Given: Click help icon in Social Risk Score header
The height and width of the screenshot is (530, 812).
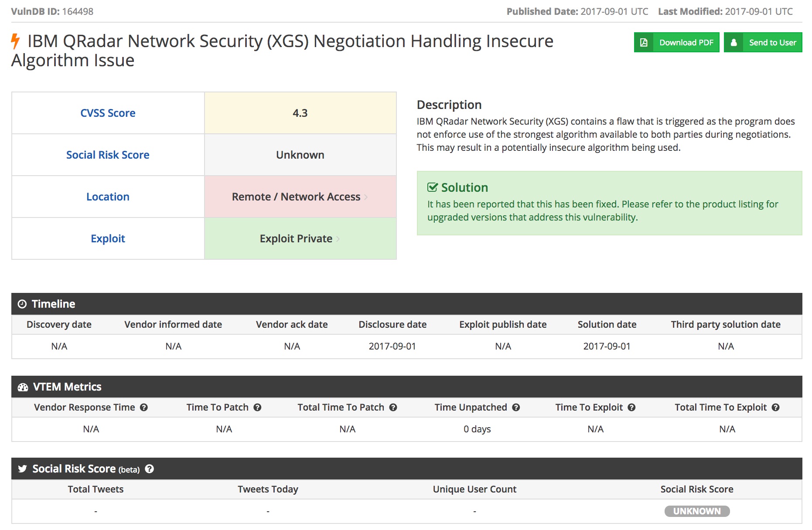Looking at the screenshot, I should tap(150, 469).
